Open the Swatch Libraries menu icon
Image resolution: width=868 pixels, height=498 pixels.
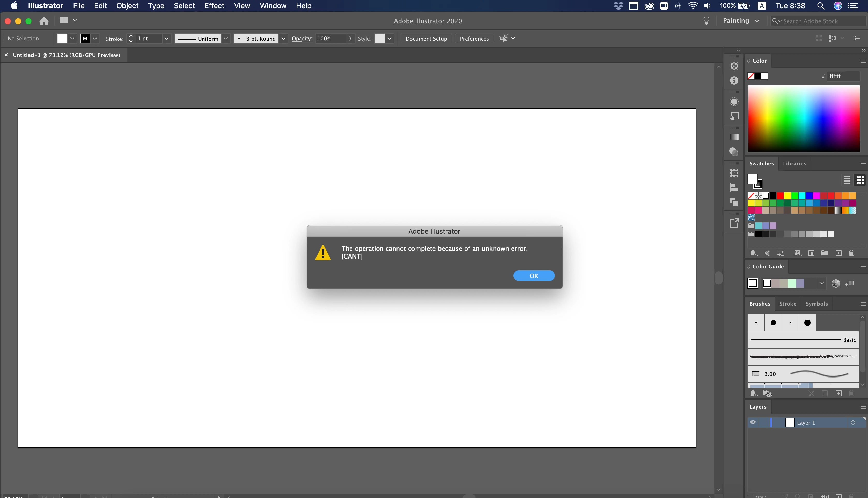click(754, 253)
